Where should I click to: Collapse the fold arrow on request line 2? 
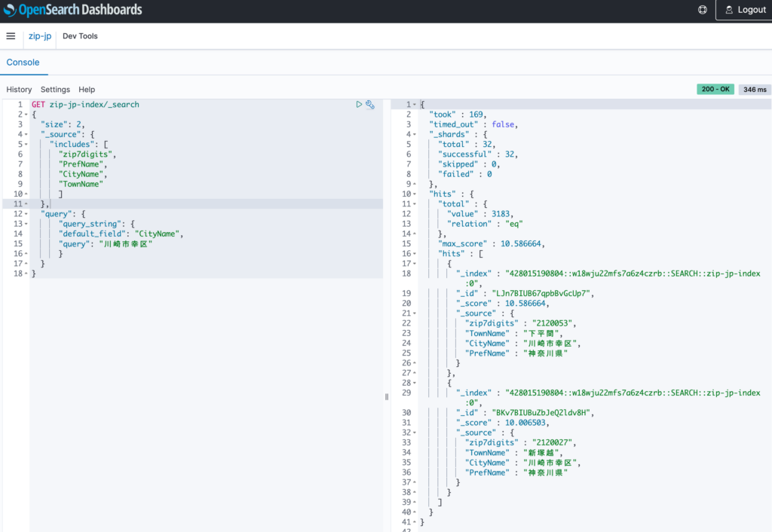(x=26, y=115)
